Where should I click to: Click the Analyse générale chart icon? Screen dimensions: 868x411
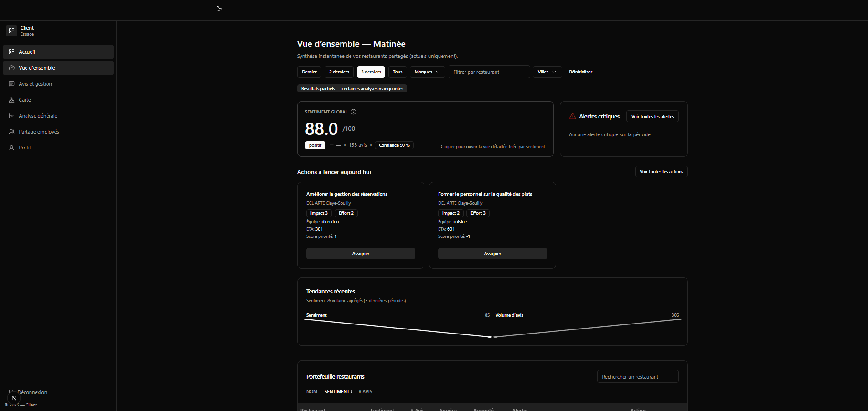pos(12,116)
